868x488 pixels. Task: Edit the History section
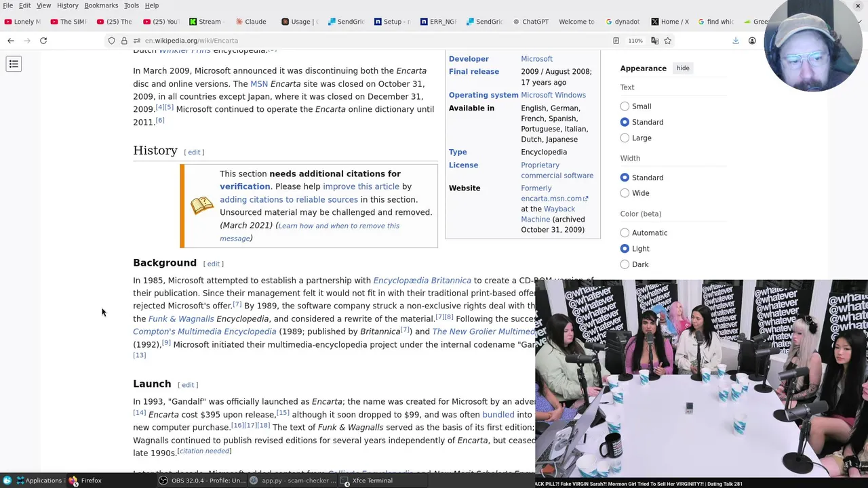coord(194,152)
